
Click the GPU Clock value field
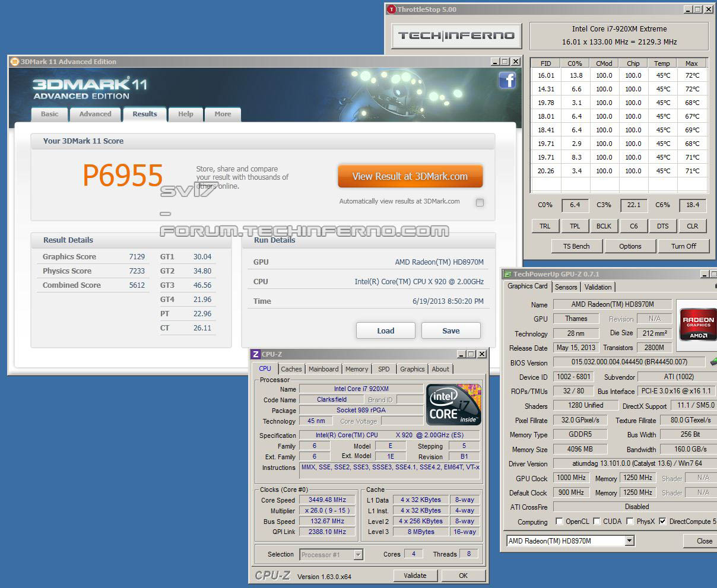tap(572, 478)
